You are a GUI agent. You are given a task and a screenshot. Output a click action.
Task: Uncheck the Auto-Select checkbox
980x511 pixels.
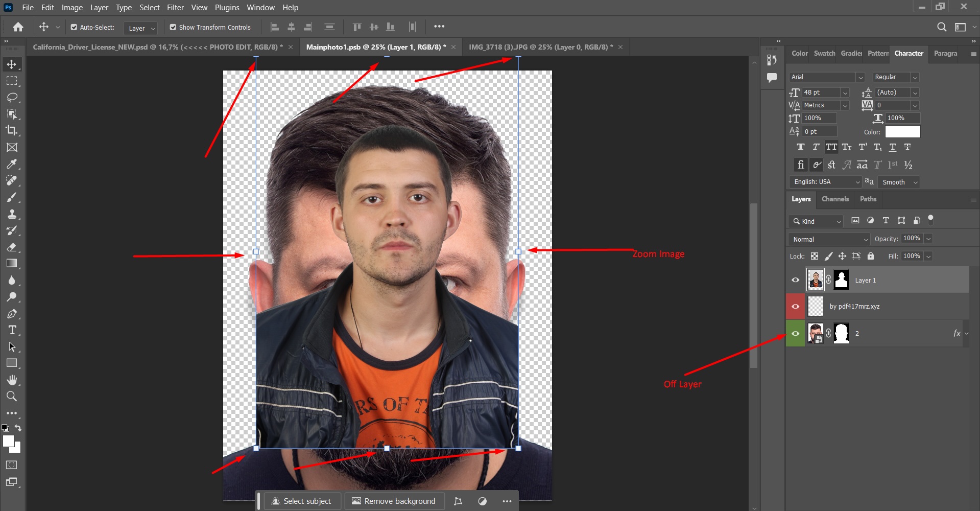pos(74,28)
